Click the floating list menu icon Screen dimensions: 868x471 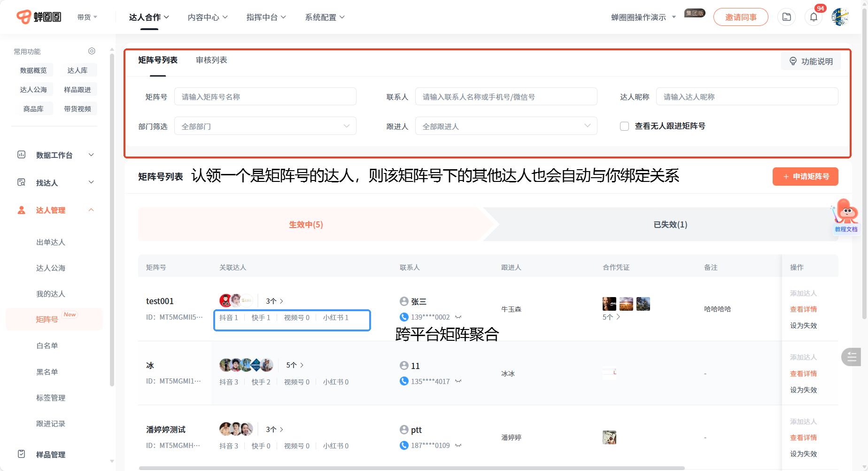point(852,357)
